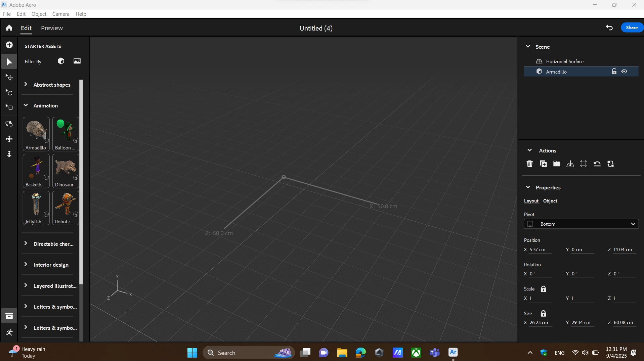This screenshot has height=361, width=644.
Task: Open Microsoft Edge from taskbar
Action: tap(360, 353)
